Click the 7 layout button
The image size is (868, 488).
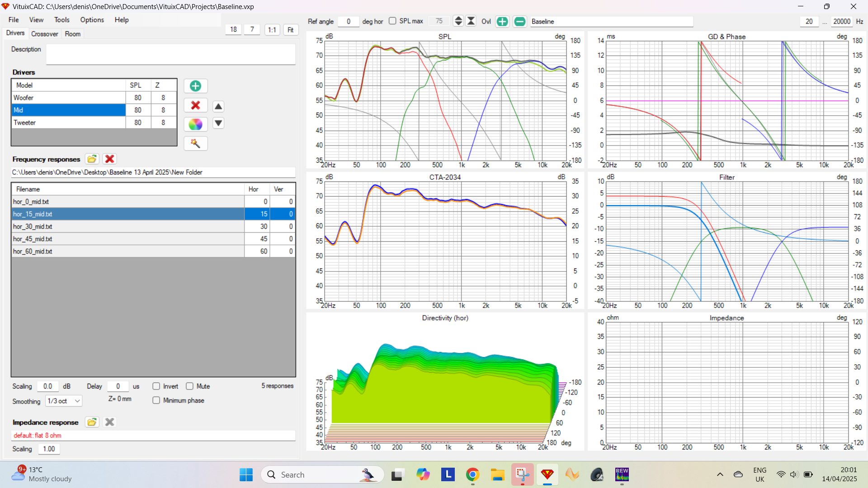click(x=252, y=29)
